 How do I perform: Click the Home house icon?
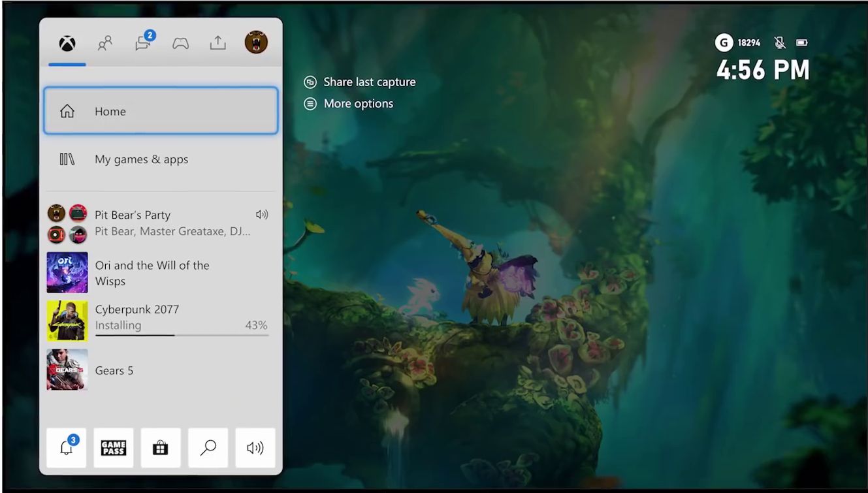pyautogui.click(x=67, y=112)
